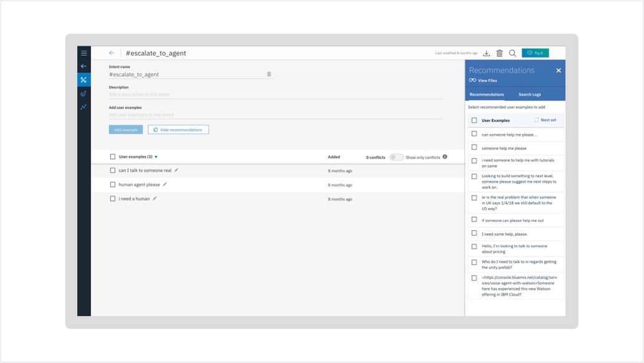Edit 'can I talk to someone real' pencil icon
The width and height of the screenshot is (644, 363).
pyautogui.click(x=176, y=170)
